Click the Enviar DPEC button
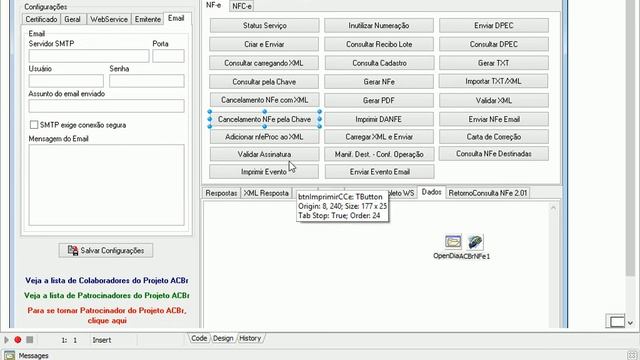The height and width of the screenshot is (360, 640). coord(494,25)
